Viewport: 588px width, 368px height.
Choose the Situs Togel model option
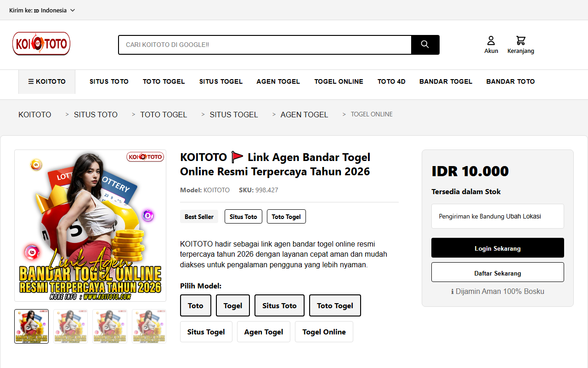[x=206, y=332]
